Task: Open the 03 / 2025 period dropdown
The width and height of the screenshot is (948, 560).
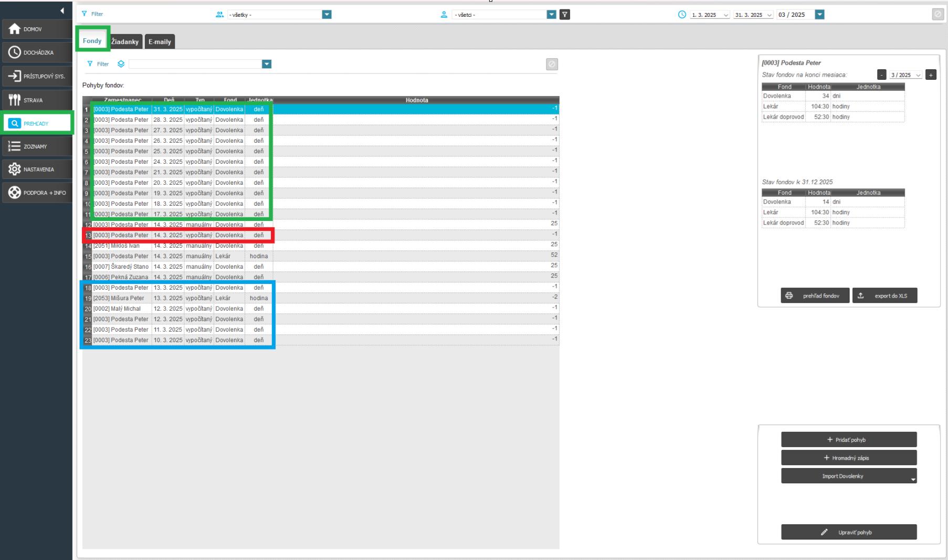Action: click(819, 15)
